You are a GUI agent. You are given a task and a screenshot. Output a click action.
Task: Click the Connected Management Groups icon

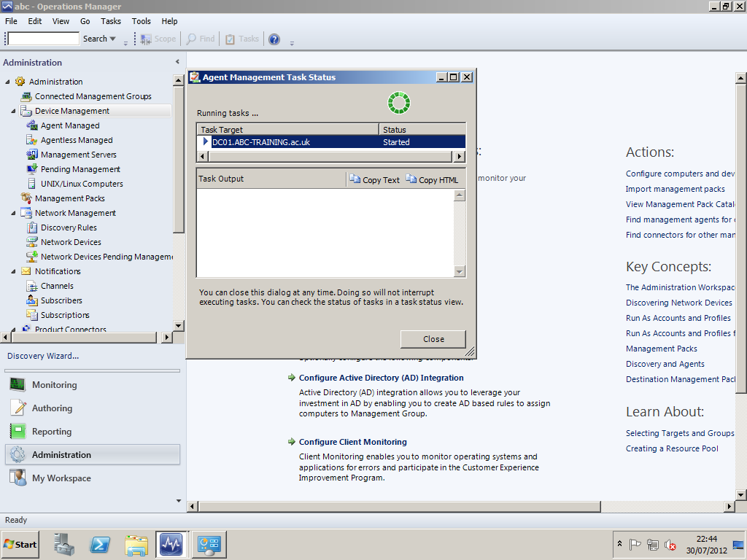26,96
